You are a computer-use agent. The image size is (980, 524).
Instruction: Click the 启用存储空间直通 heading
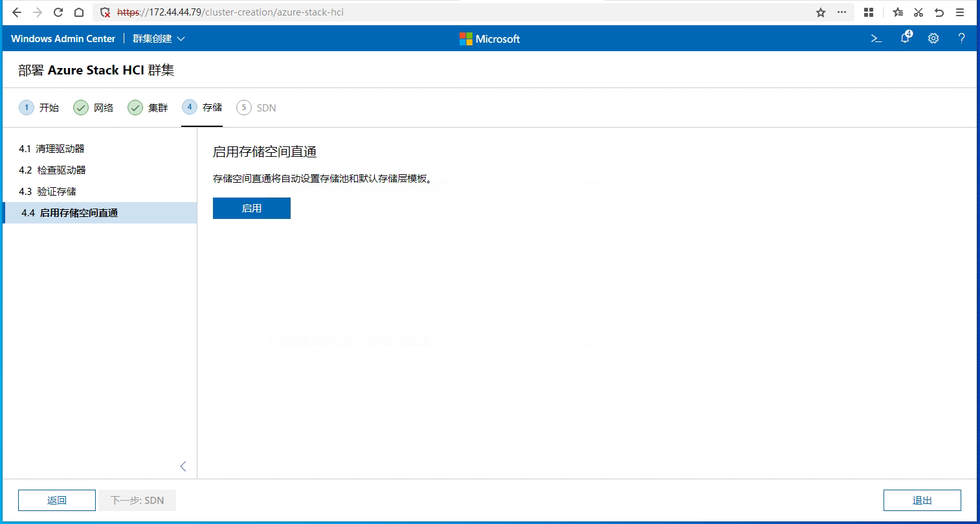point(265,152)
